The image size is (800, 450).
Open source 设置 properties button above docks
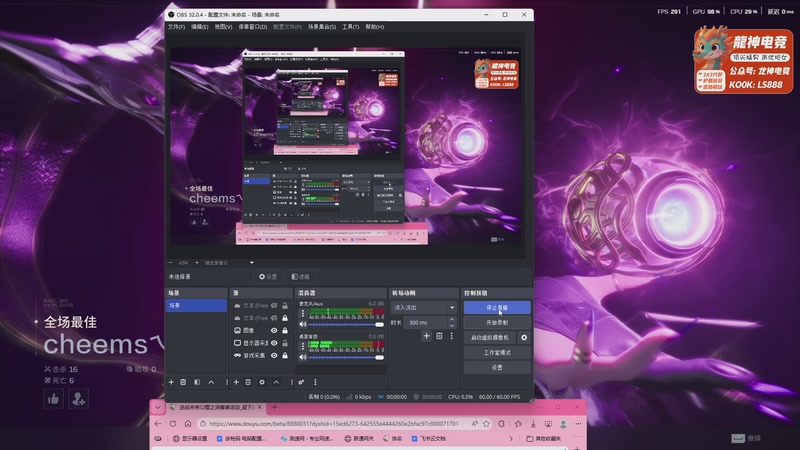click(268, 277)
